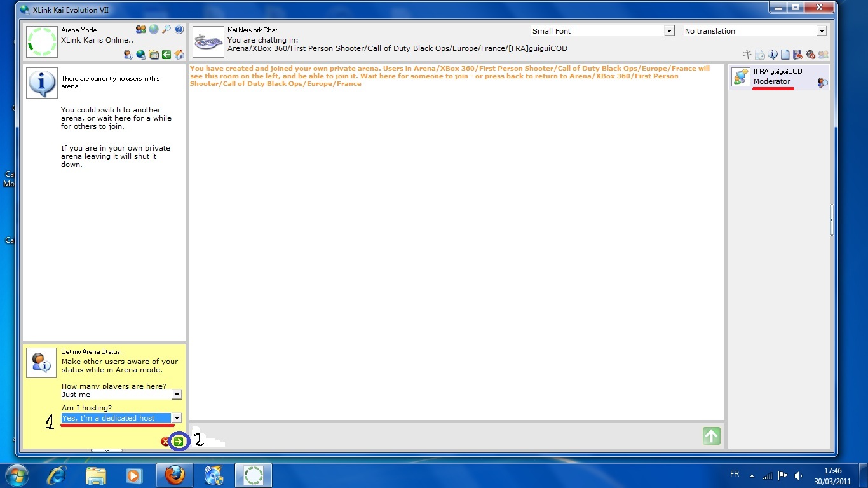Go back with the green left arrow
The width and height of the screenshot is (868, 488).
166,55
